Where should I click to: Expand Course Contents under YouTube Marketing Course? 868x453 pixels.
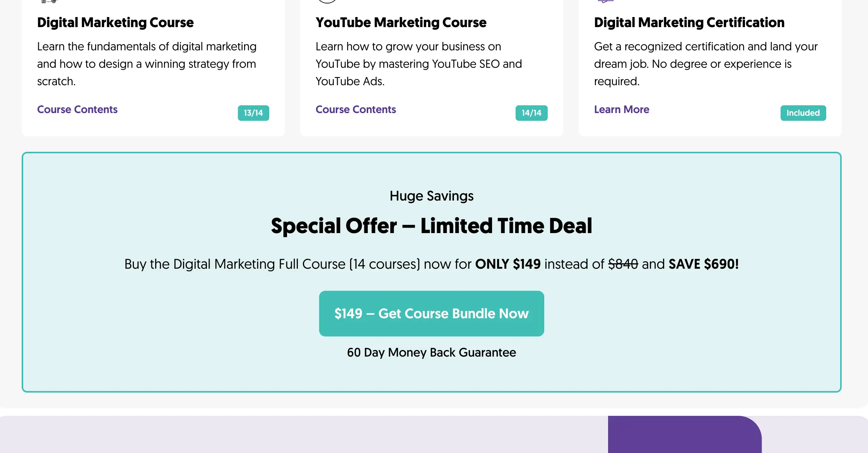[x=355, y=110]
